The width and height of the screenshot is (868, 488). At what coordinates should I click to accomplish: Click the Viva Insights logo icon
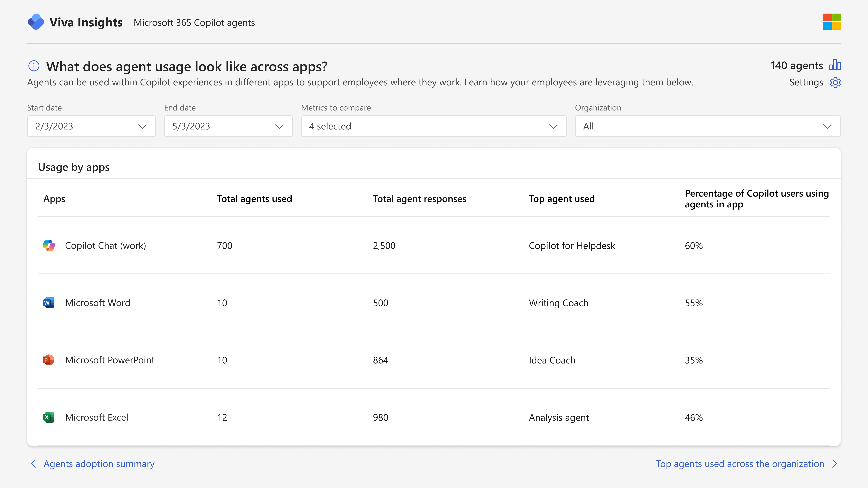(x=36, y=22)
